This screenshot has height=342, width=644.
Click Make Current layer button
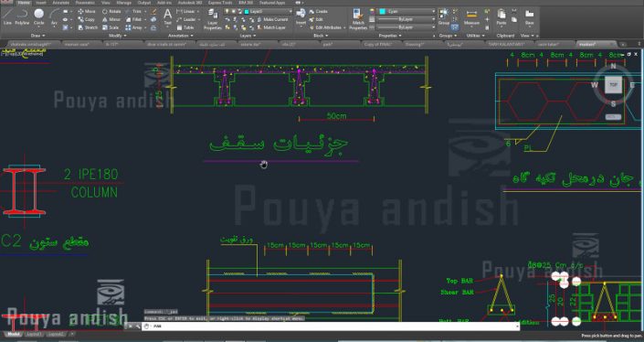(272, 19)
